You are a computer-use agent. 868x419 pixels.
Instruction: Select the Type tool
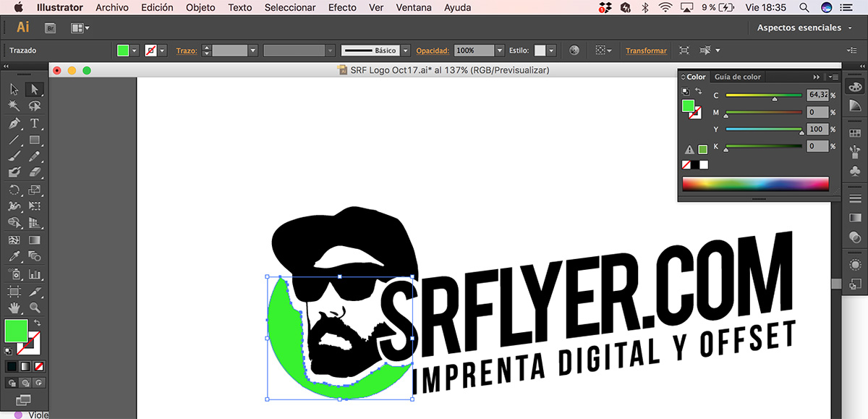pyautogui.click(x=34, y=123)
